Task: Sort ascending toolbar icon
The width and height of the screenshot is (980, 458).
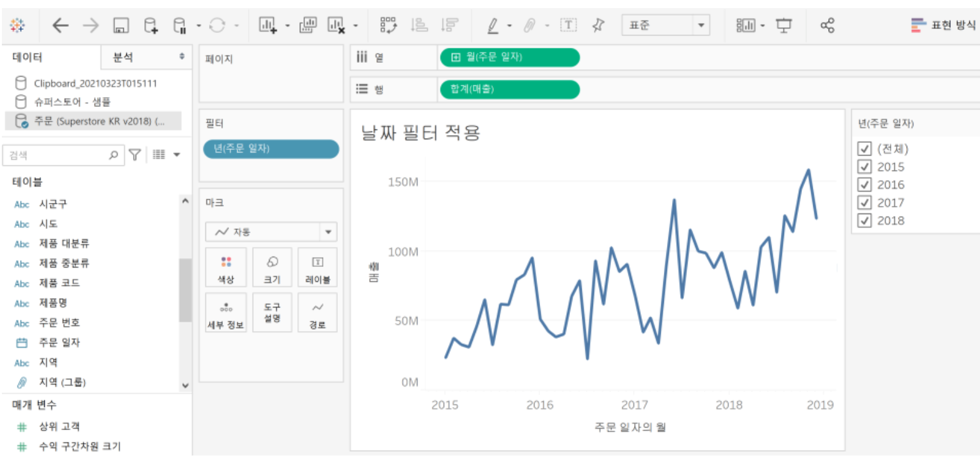Action: [x=419, y=26]
